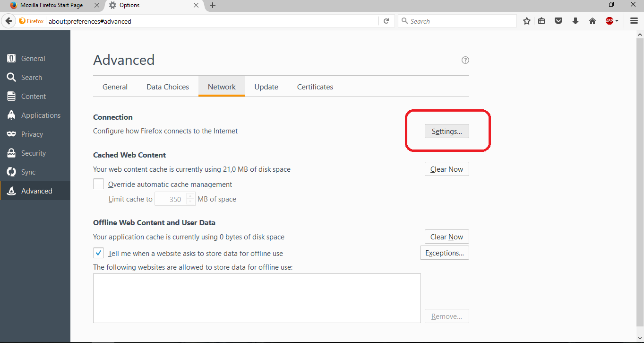Open Connection Settings button
Viewport: 644px width, 343px height.
447,131
